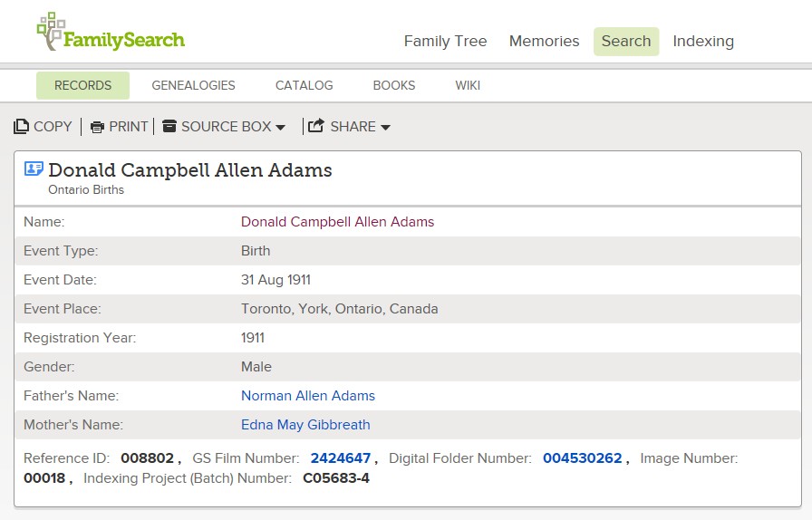Click the FamilySearch tree logo

pos(50,31)
